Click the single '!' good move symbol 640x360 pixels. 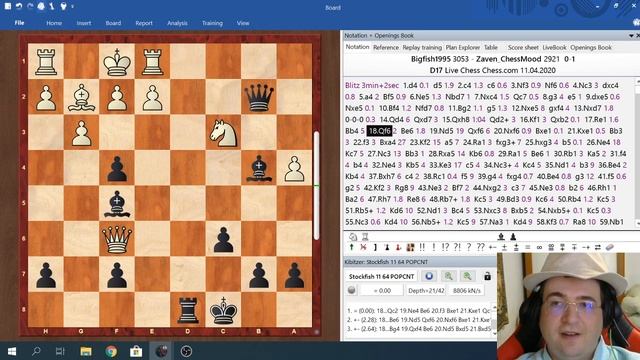pos(434,247)
